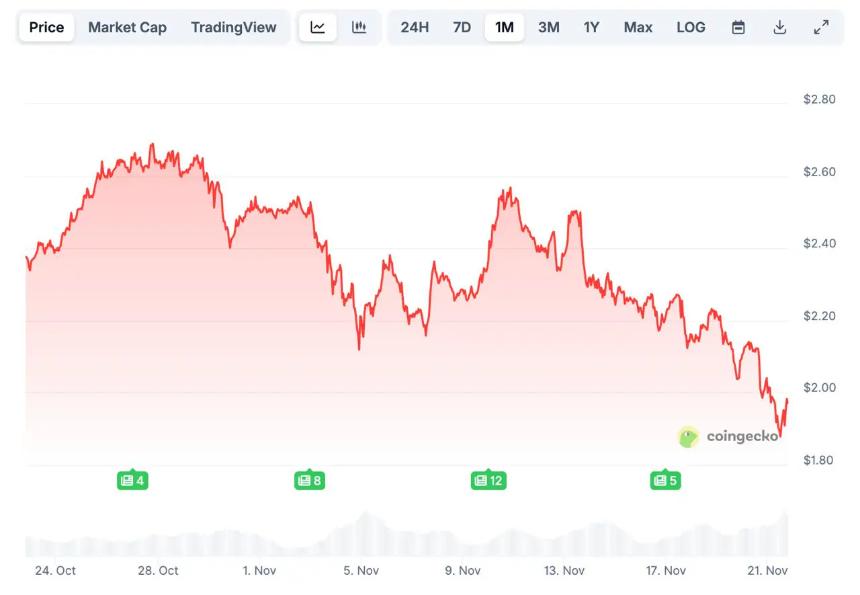The image size is (860, 595).
Task: Click the Price tab
Action: pyautogui.click(x=45, y=27)
